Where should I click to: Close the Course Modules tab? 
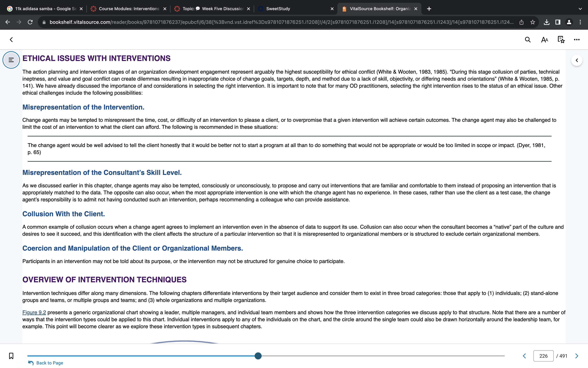click(x=165, y=9)
